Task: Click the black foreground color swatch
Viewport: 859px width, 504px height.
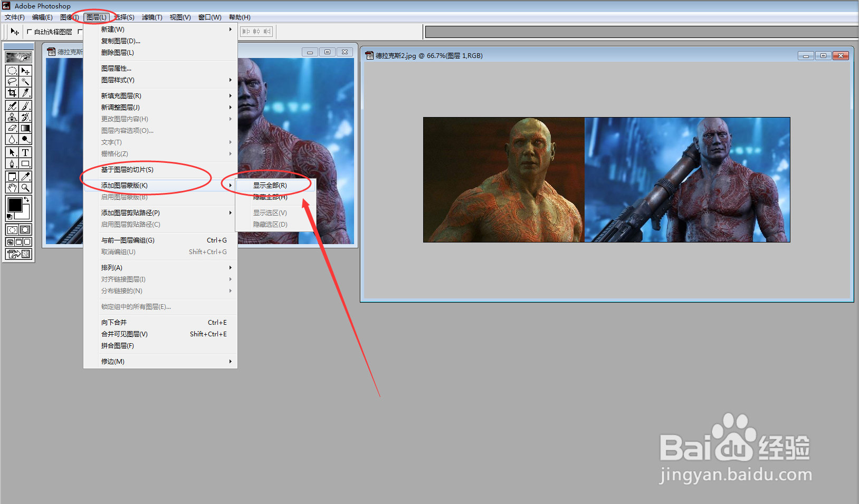Action: coord(14,205)
